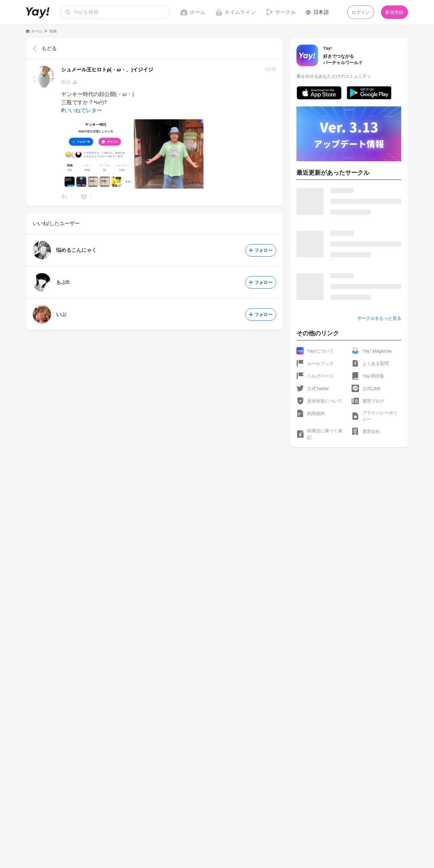434x868 pixels.
Task: Go to ホーム in top navigation
Action: coord(193,12)
